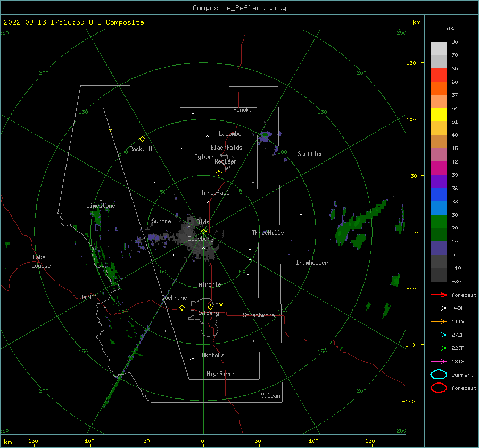Click the red forecast ellipse legend
479x448 pixels.
coord(439,388)
